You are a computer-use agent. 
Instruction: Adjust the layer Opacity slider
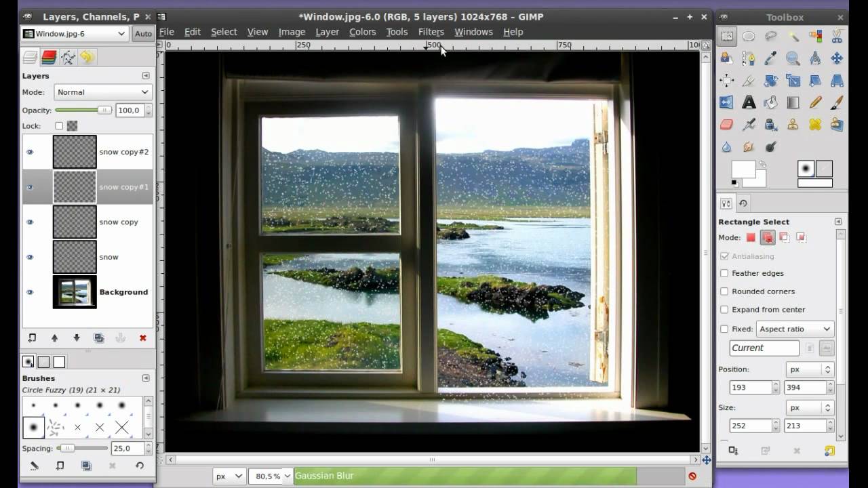coord(84,110)
